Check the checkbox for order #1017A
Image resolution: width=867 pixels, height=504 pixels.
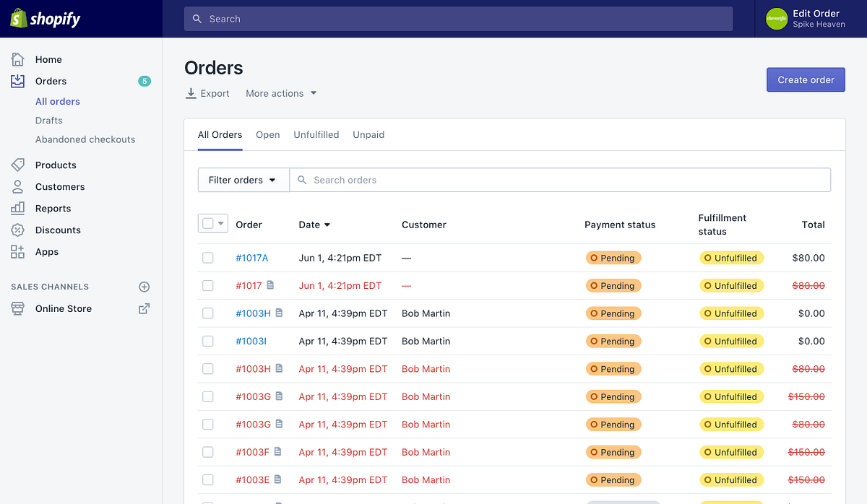208,257
